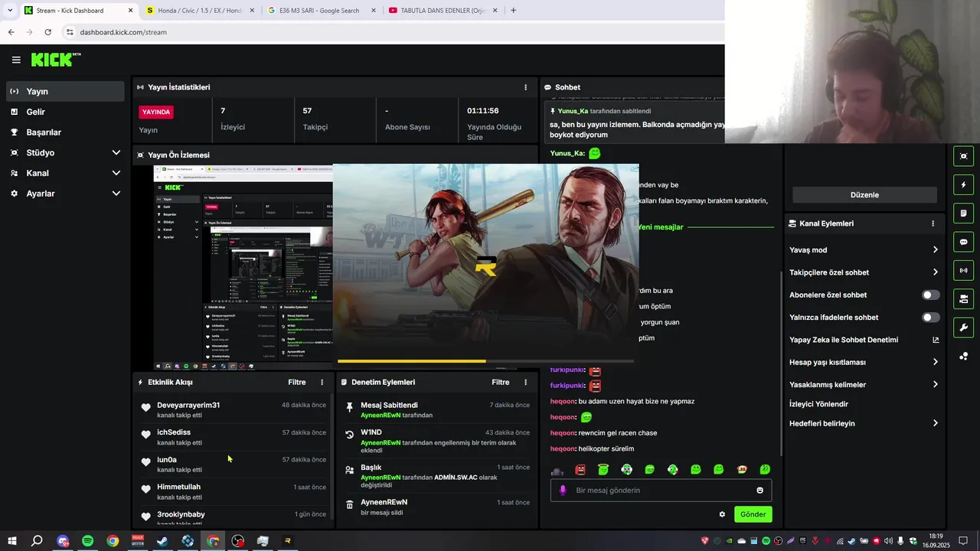The image size is (980, 551).
Task: Open the hamburger menu beside Kick logo
Action: point(16,60)
